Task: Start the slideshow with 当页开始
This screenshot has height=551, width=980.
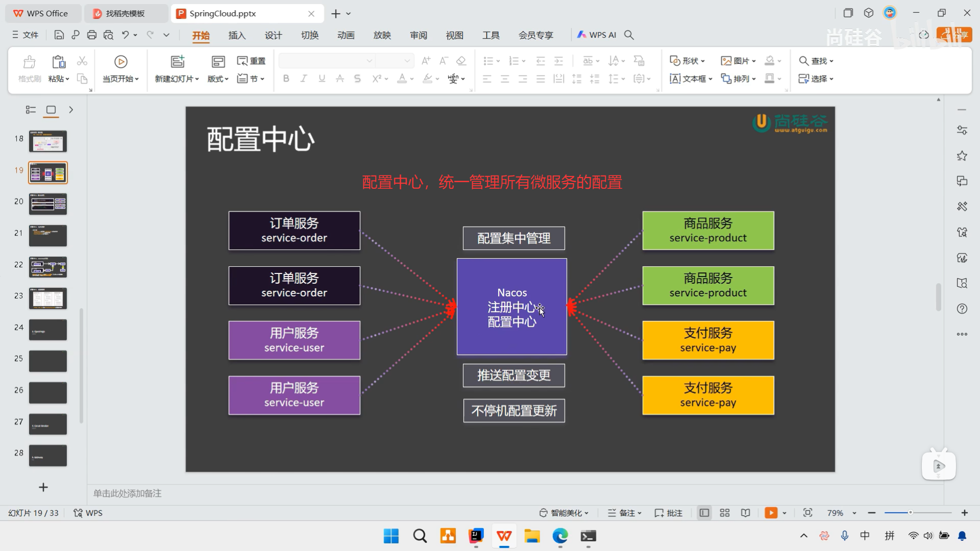Action: point(120,69)
